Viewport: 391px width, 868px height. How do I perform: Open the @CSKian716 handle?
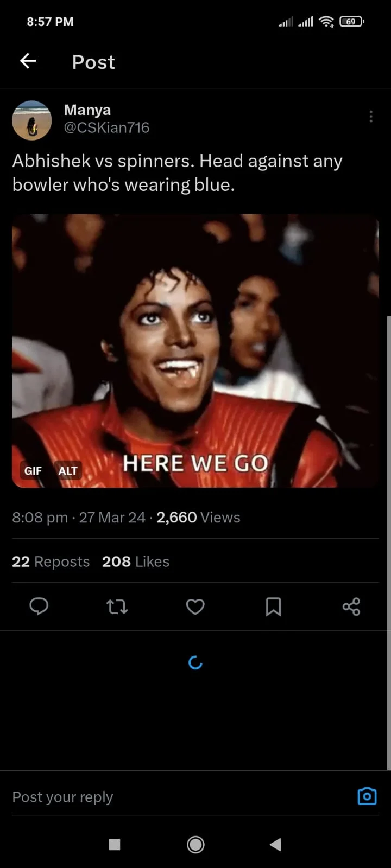pyautogui.click(x=106, y=127)
